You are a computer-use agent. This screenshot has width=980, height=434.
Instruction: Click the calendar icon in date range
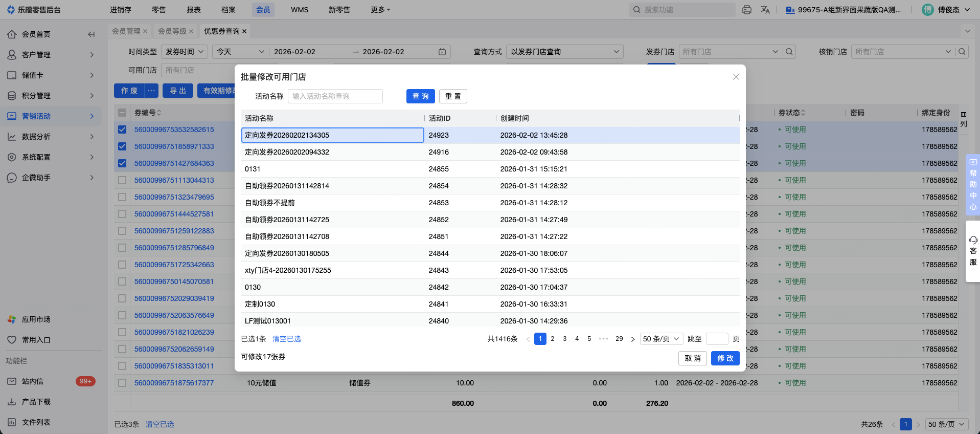click(442, 52)
